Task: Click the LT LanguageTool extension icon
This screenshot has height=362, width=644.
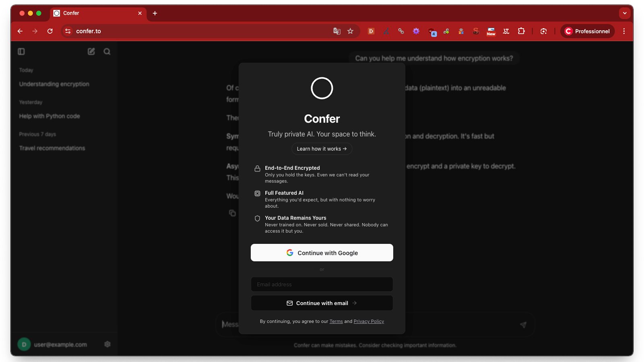Action: (x=506, y=31)
